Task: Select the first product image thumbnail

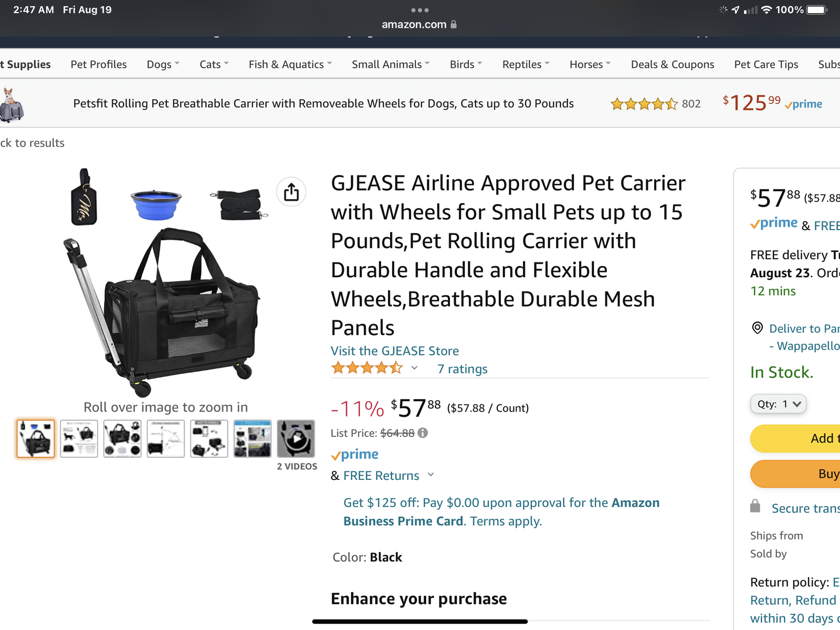Action: click(x=36, y=438)
